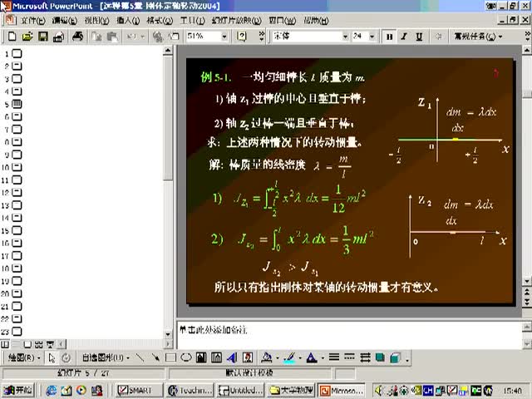Select slide 23 in the outline pane
The width and height of the screenshot is (532, 399).
(17, 331)
